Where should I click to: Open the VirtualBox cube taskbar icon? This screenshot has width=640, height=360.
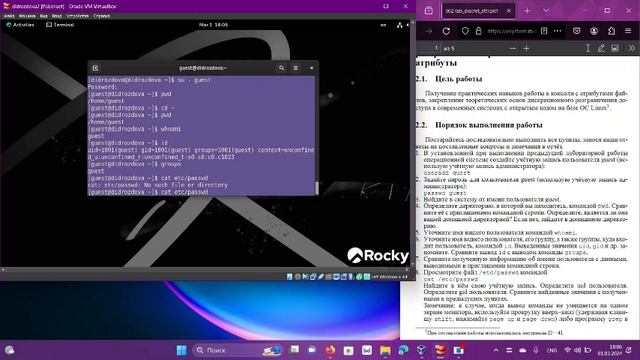422,350
